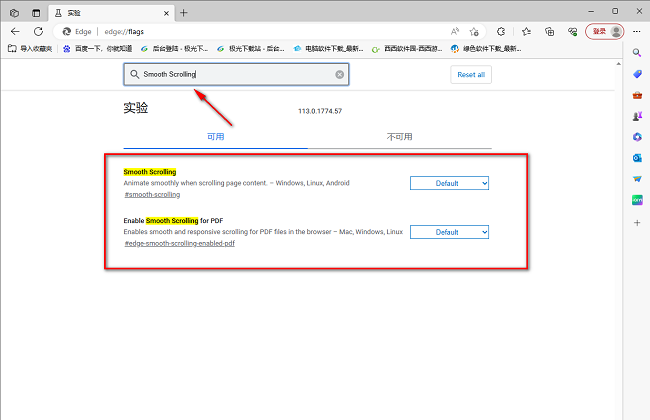Open the 后台登陆 - 极光下 bookmark
The image size is (650, 420).
[x=175, y=49]
